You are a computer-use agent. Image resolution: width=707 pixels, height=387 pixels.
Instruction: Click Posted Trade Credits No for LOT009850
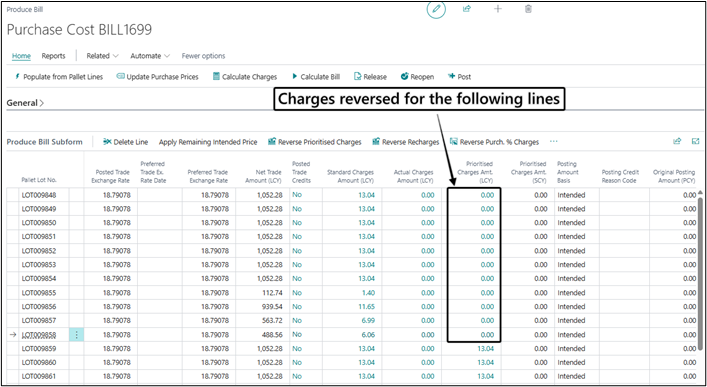tap(297, 222)
